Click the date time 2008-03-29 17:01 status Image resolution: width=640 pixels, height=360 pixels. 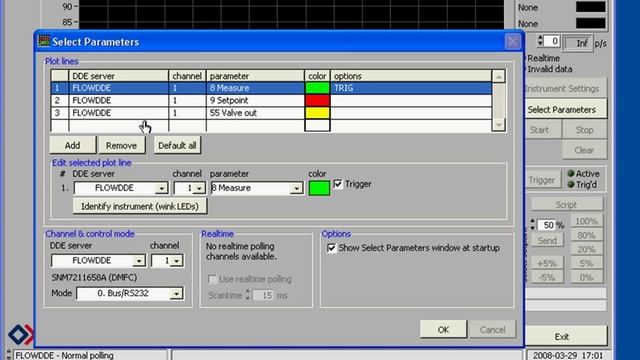(568, 355)
